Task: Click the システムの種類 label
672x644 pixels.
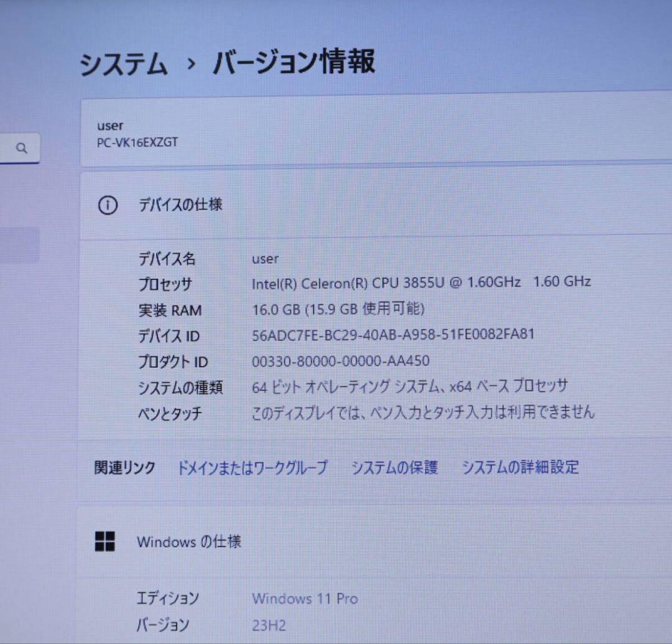Action: coord(180,388)
